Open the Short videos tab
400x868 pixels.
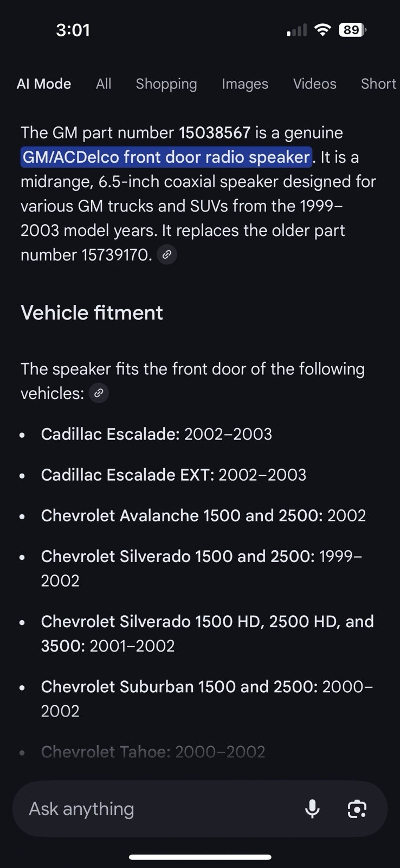[x=378, y=84]
